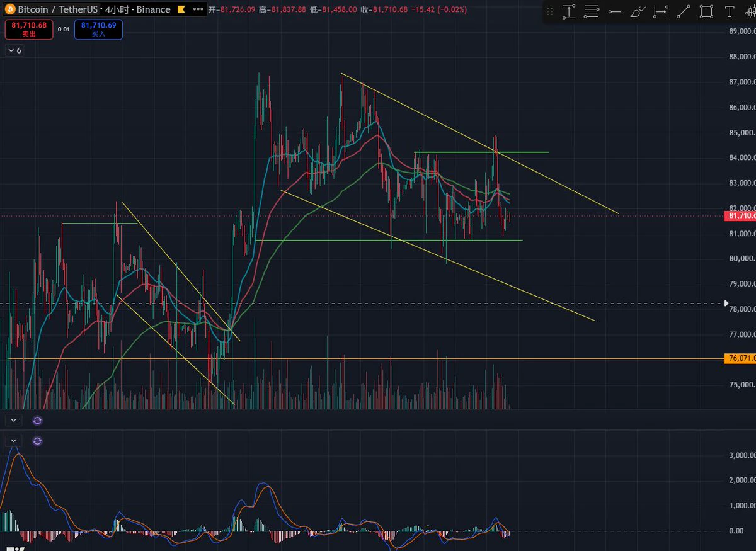
Task: Click the 85,000 price axis label
Action: [x=742, y=133]
